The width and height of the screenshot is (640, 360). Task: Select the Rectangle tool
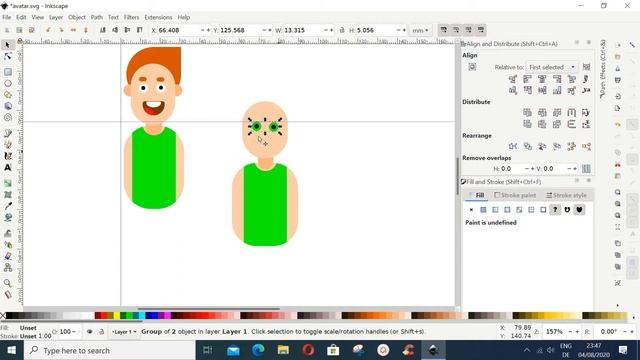(x=7, y=72)
